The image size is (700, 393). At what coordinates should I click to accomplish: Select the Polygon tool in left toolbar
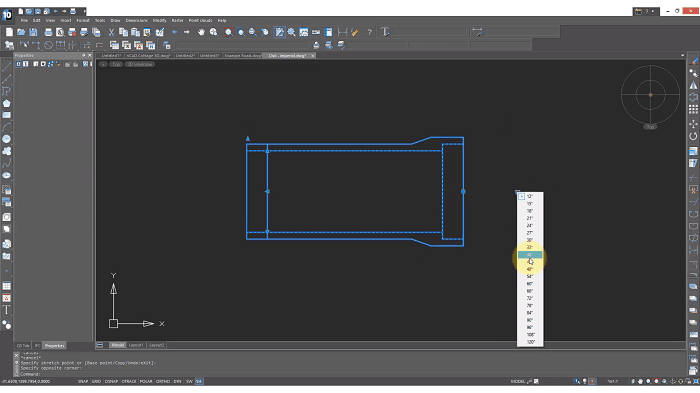click(6, 104)
